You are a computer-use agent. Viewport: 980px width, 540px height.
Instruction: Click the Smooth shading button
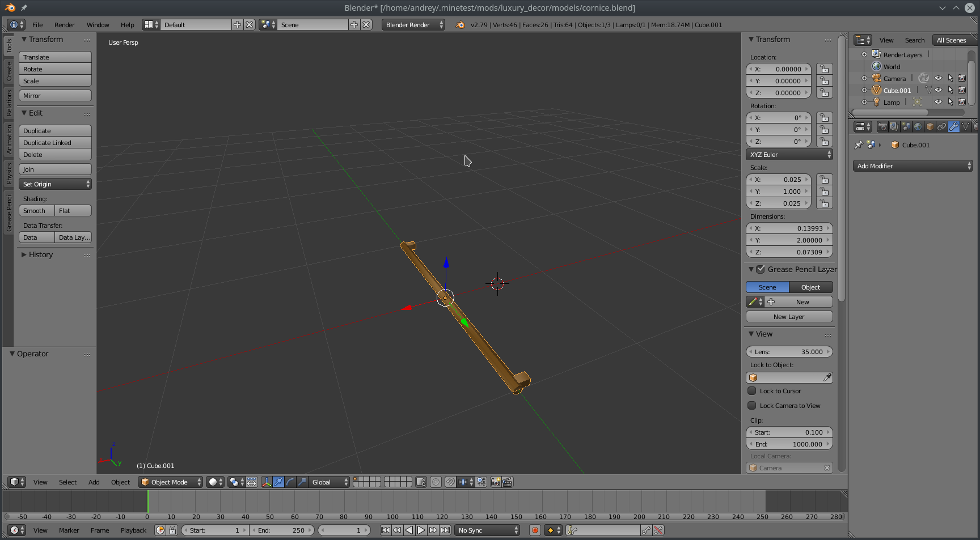point(37,211)
